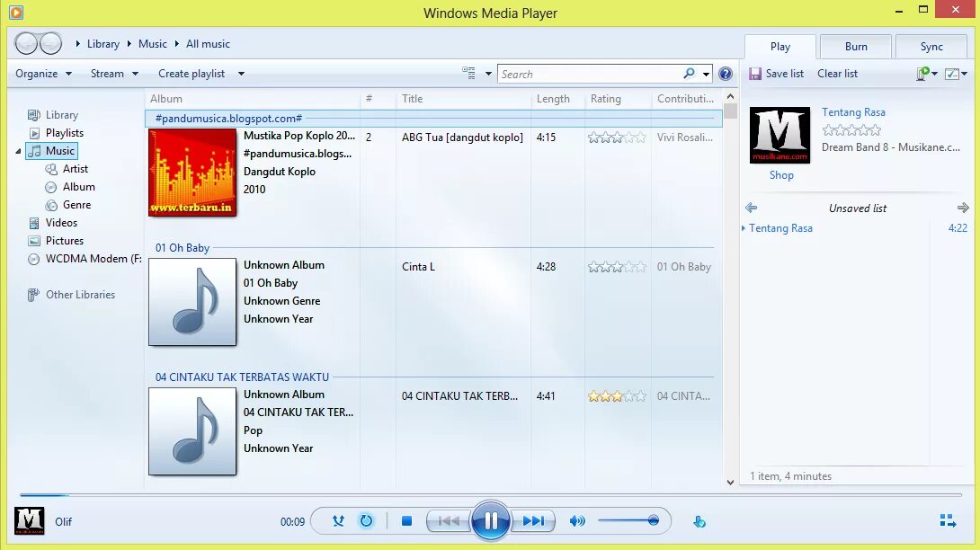
Task: Click the seek bar progress track
Action: click(491, 495)
